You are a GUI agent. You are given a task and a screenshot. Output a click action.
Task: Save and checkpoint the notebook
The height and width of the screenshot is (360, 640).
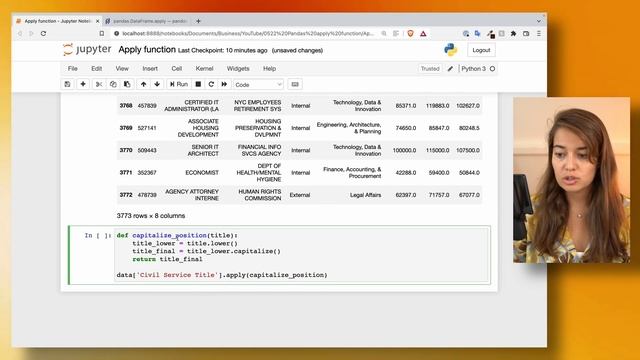[67, 84]
